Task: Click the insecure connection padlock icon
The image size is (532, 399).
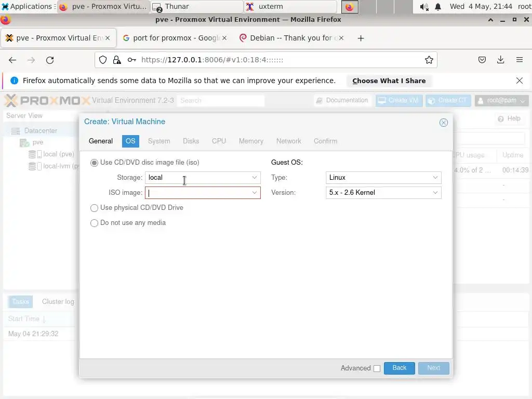Action: (x=117, y=60)
